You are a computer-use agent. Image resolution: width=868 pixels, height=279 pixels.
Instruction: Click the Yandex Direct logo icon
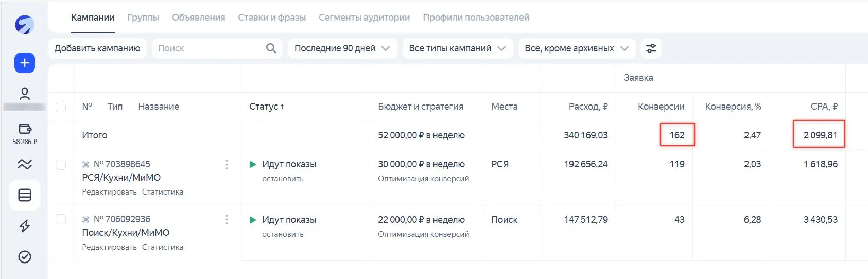point(24,24)
